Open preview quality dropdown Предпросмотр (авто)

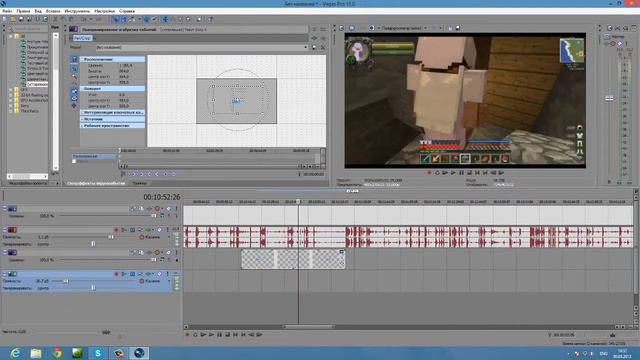coord(425,28)
